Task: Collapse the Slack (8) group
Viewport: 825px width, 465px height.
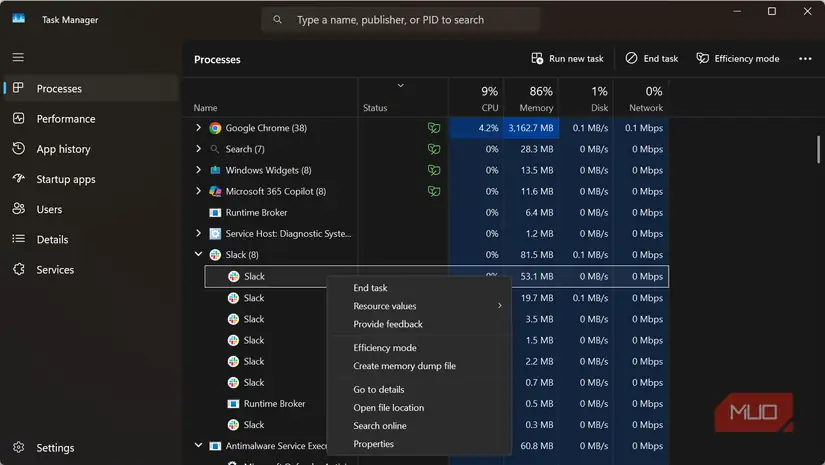Action: point(198,254)
